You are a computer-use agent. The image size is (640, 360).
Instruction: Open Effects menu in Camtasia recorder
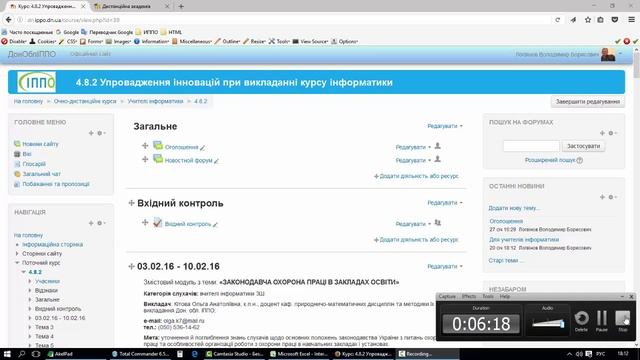469,296
